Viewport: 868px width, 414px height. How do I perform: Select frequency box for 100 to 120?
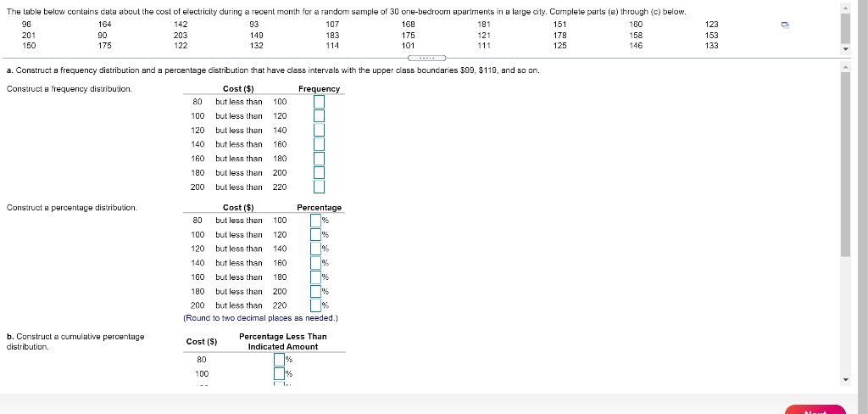tap(319, 116)
